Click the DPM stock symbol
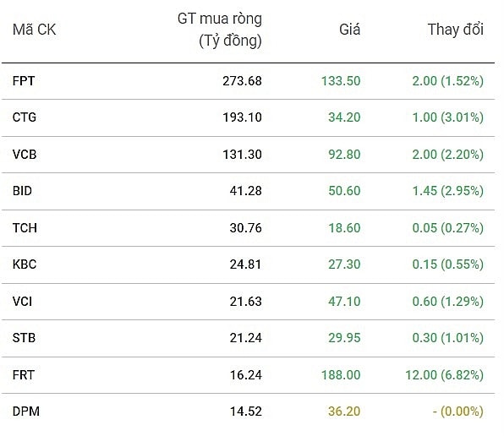The width and height of the screenshot is (504, 436). pyautogui.click(x=26, y=411)
